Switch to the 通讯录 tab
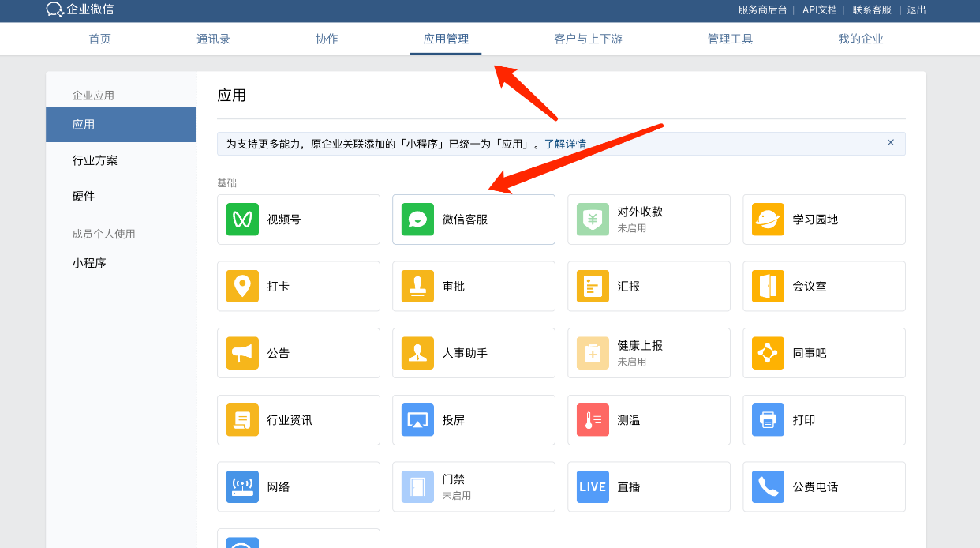This screenshot has height=548, width=980. [x=213, y=39]
